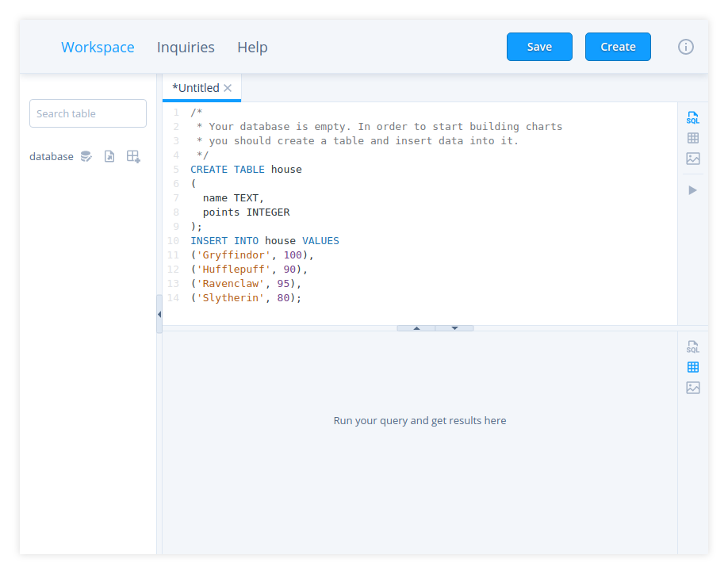Switch to the Inquiries menu
Image resolution: width=728 pixels, height=574 pixels.
[186, 47]
